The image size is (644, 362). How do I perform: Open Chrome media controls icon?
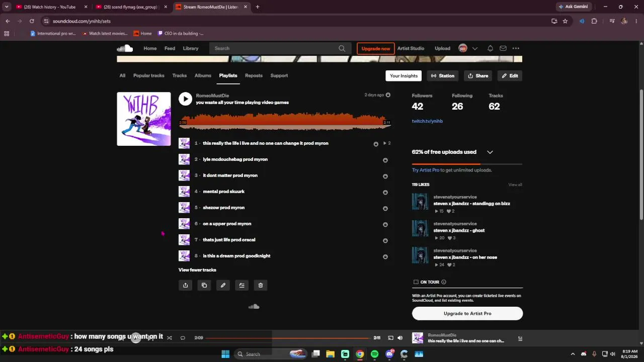(x=612, y=21)
